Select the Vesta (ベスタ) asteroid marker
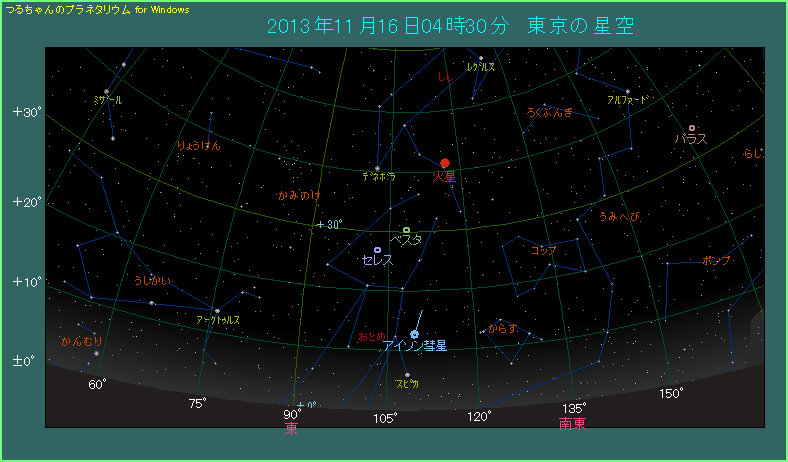The image size is (788, 462). pos(406,231)
